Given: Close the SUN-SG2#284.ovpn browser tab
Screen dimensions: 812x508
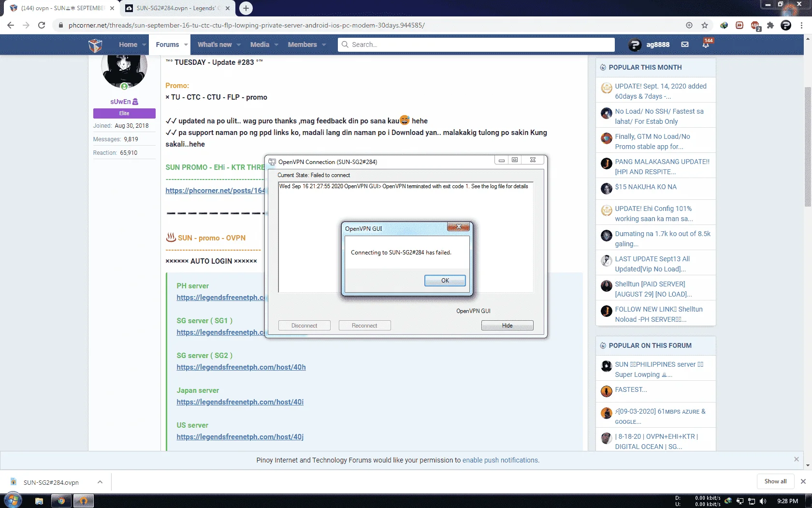Looking at the screenshot, I should 228,8.
